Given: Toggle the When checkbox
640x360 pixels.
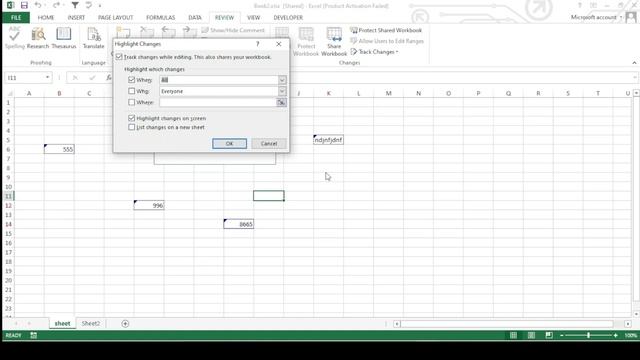Looking at the screenshot, I should 131,80.
